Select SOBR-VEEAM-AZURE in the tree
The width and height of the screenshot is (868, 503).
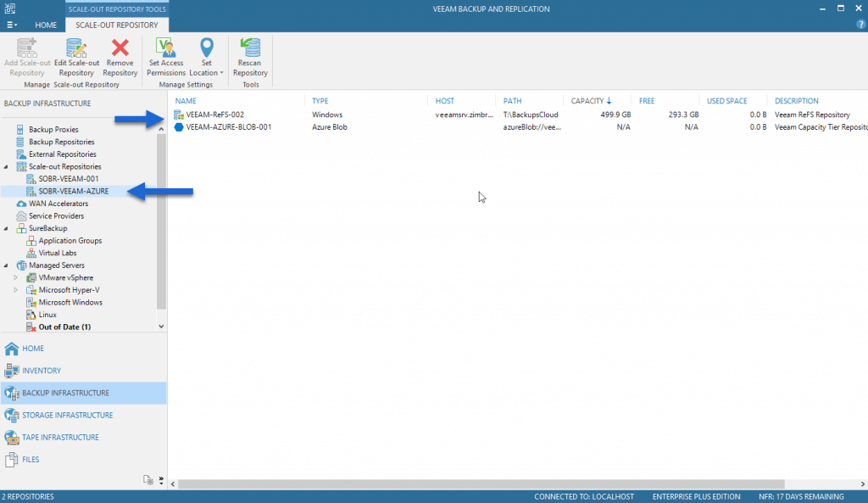[74, 191]
